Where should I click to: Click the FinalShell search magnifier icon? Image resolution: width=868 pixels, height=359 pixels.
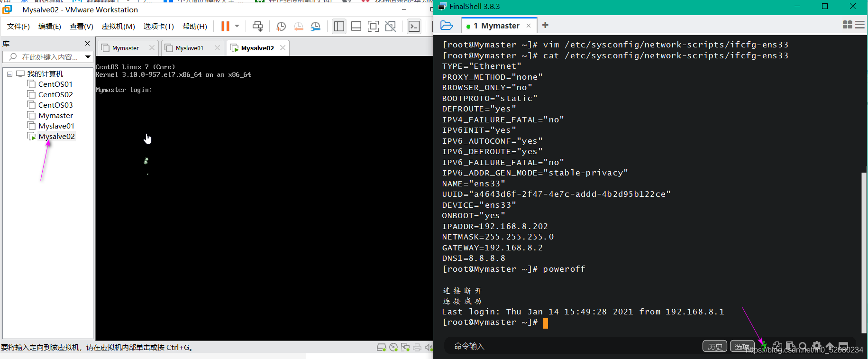click(x=803, y=346)
